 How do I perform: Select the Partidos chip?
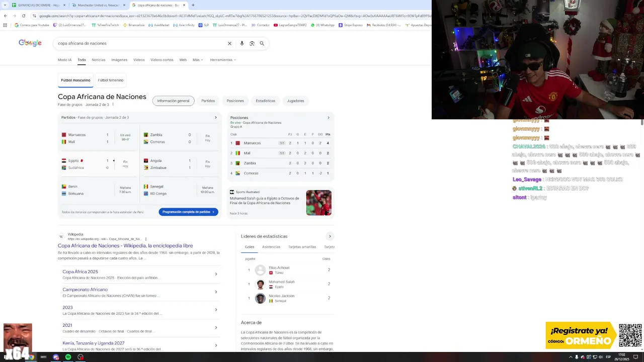tap(208, 101)
